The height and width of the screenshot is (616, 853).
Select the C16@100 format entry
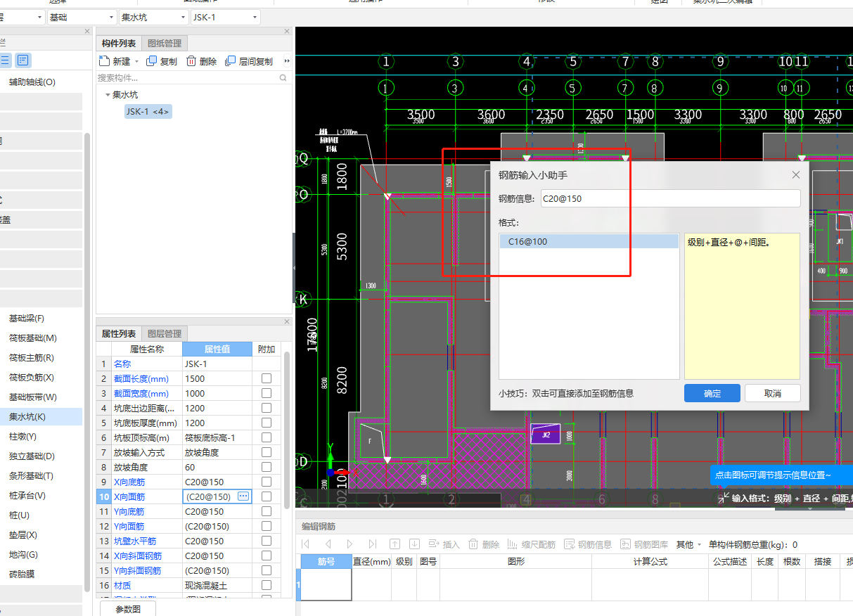pos(589,241)
